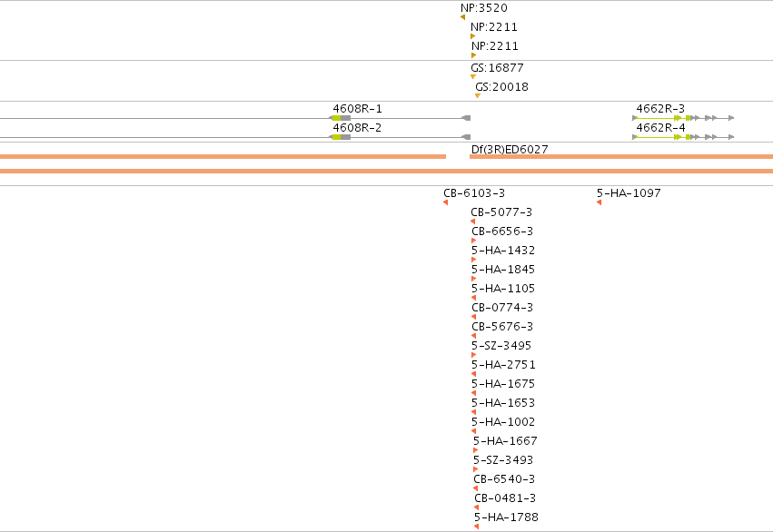Click the red triangle under CB-0481-3
This screenshot has width=773, height=532.
(476, 507)
